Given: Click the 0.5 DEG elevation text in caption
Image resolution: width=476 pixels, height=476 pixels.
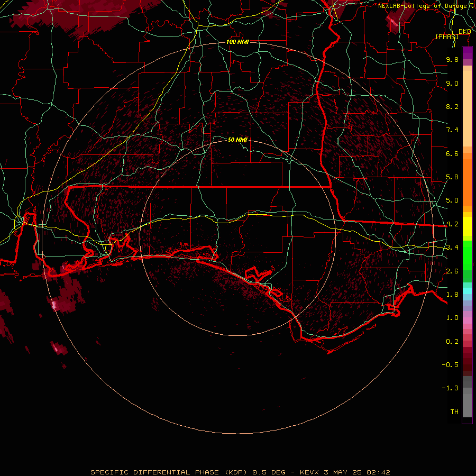Looking at the screenshot, I should pyautogui.click(x=269, y=472).
